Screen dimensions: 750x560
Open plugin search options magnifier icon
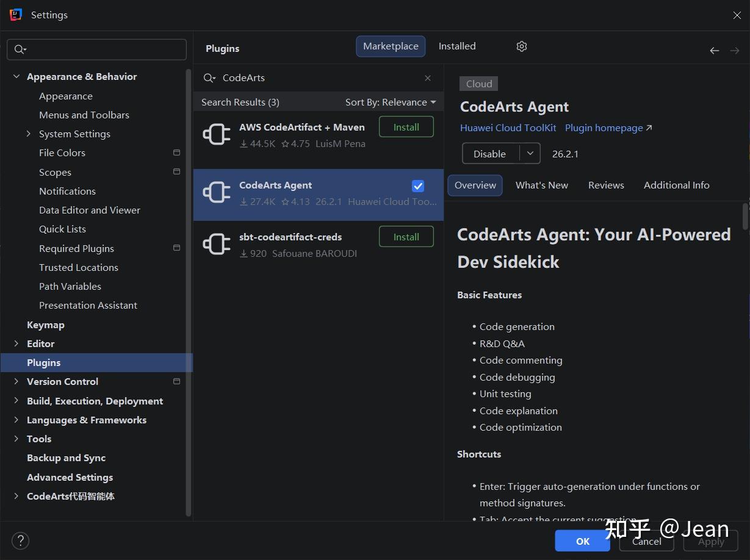click(x=209, y=78)
